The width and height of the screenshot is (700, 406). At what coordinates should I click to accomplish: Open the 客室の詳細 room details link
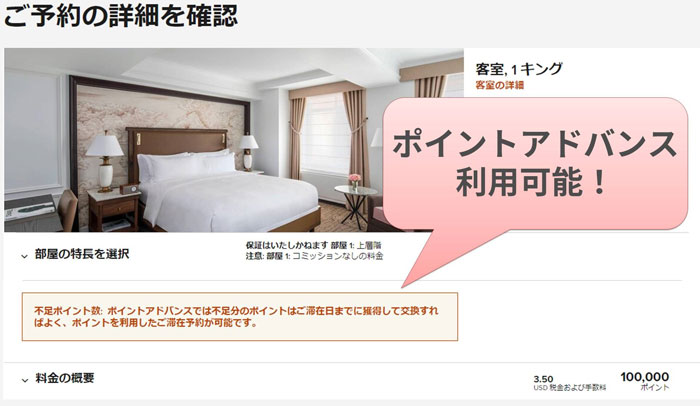(x=499, y=85)
